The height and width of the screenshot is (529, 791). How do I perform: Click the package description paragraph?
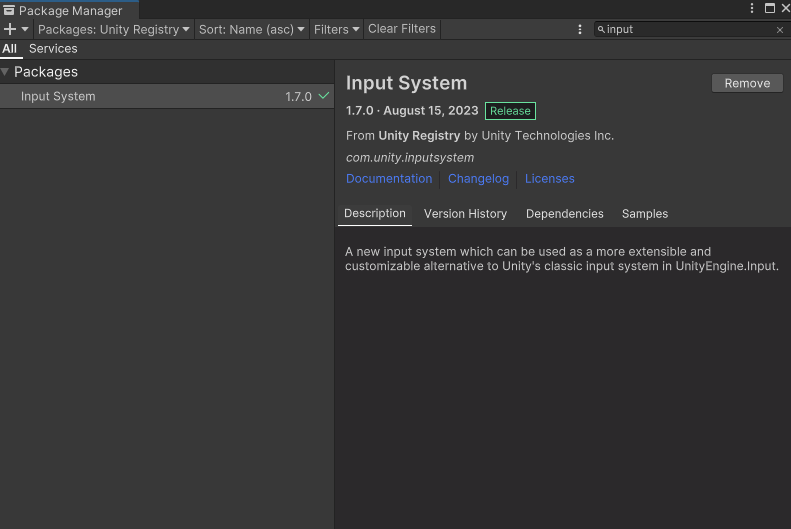(562, 259)
